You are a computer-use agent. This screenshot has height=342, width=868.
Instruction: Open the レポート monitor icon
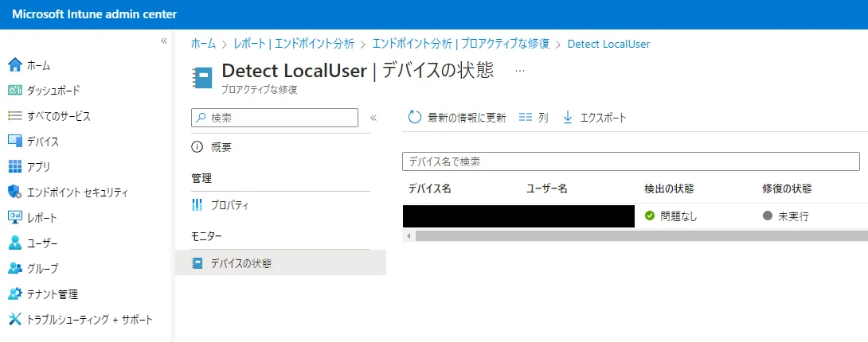pos(15,218)
